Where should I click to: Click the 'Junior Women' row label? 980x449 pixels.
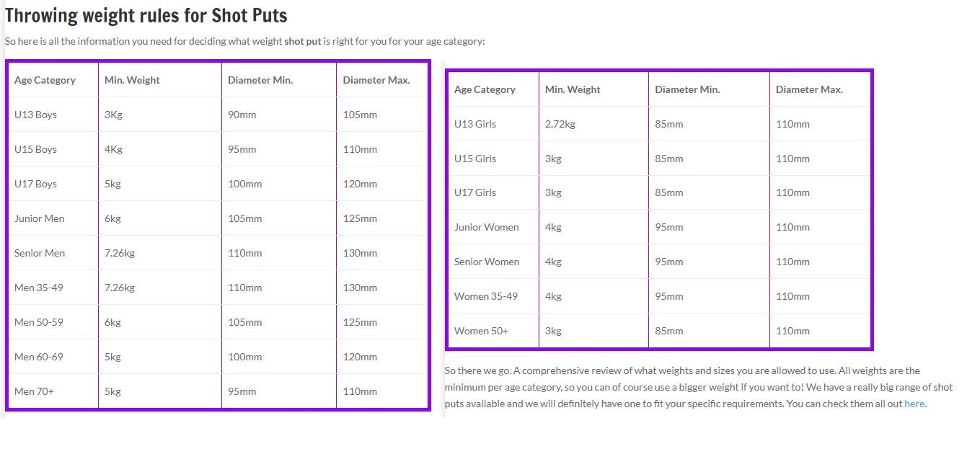[x=486, y=227]
